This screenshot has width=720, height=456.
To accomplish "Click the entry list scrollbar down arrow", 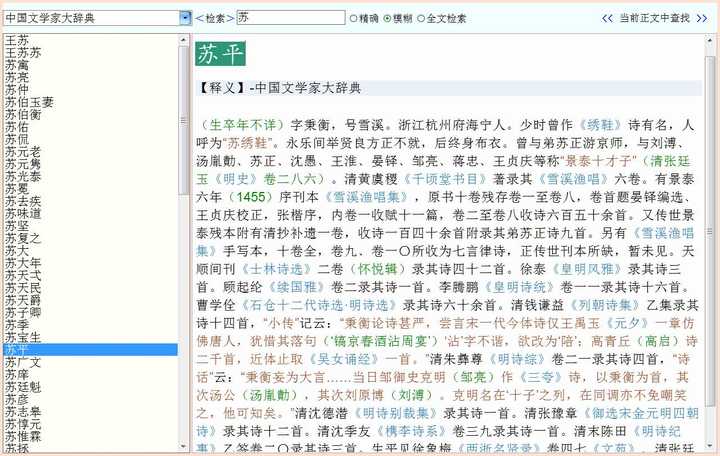I will [x=183, y=446].
